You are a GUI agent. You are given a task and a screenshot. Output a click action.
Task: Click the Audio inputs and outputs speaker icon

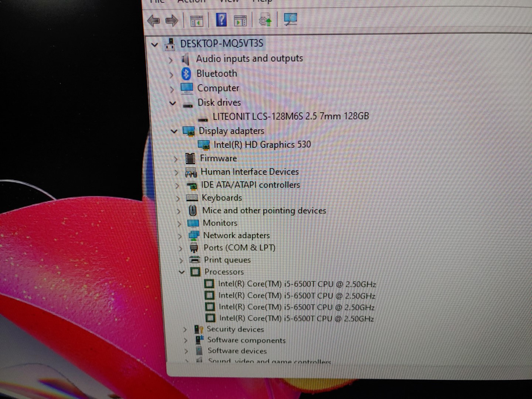pyautogui.click(x=185, y=59)
